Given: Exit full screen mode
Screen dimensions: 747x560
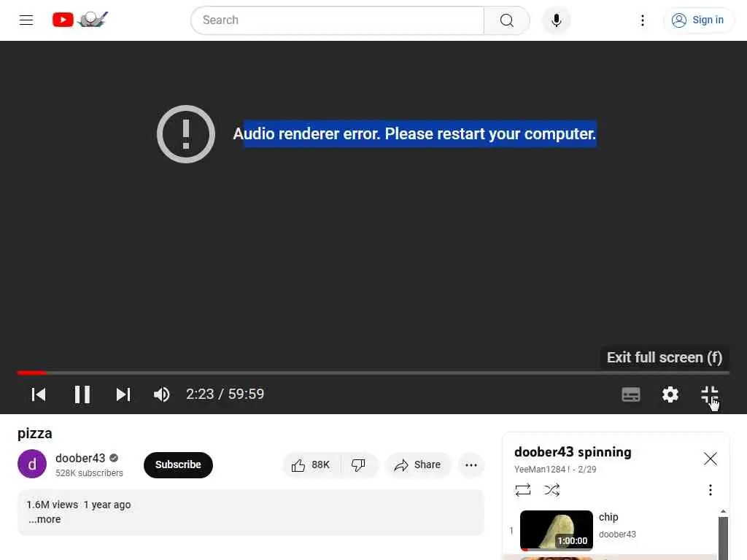Looking at the screenshot, I should click(709, 394).
